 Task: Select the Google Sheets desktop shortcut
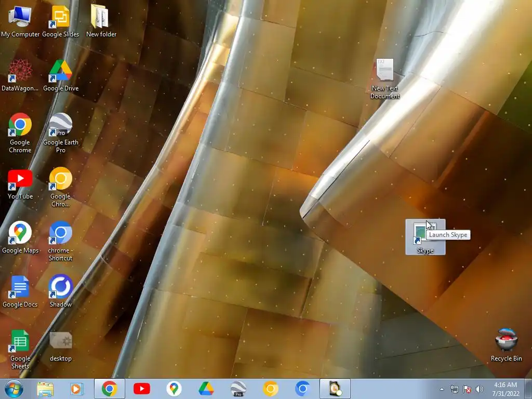point(20,349)
